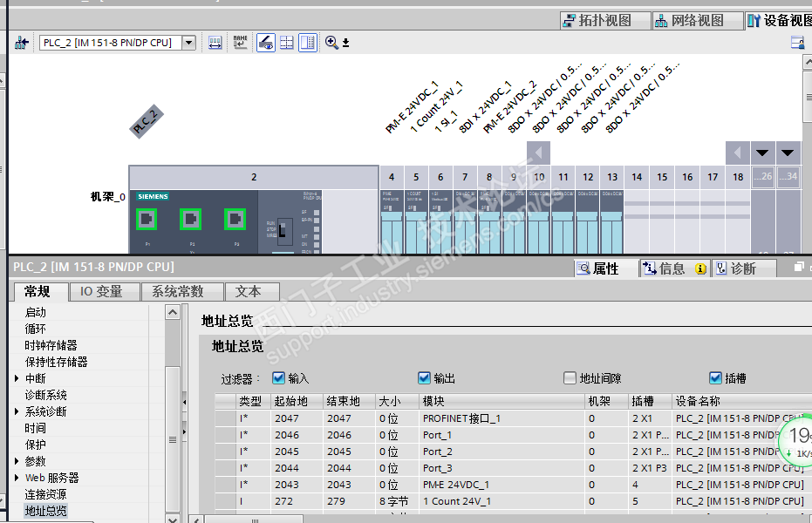Image resolution: width=812 pixels, height=523 pixels.
Task: Select 启动 in the properties tree
Action: (36, 312)
